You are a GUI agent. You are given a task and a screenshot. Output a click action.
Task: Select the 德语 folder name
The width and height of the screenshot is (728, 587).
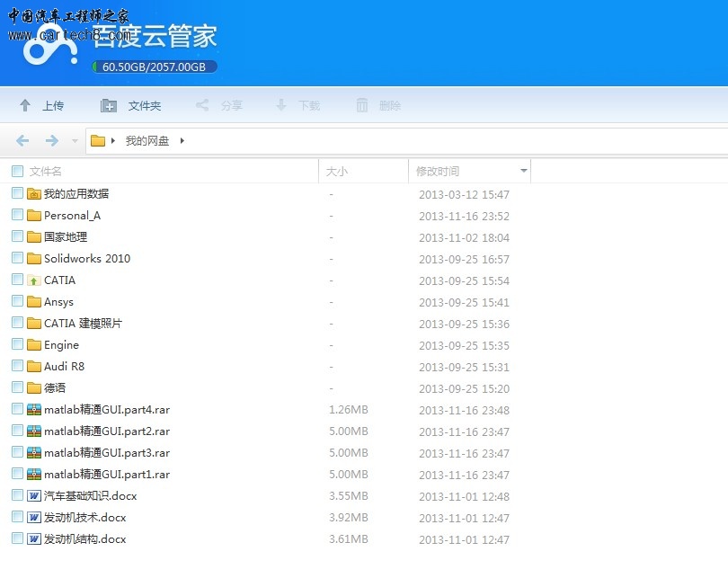pyautogui.click(x=55, y=387)
